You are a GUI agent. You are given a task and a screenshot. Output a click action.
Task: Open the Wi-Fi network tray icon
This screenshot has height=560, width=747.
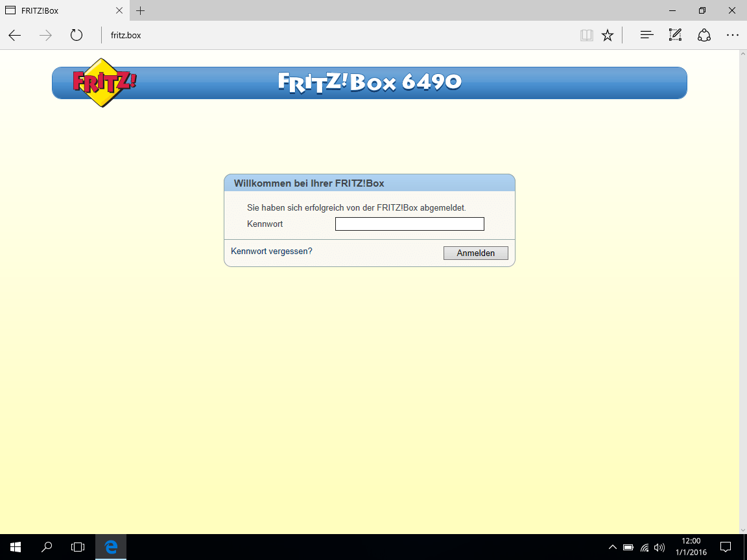pyautogui.click(x=645, y=548)
